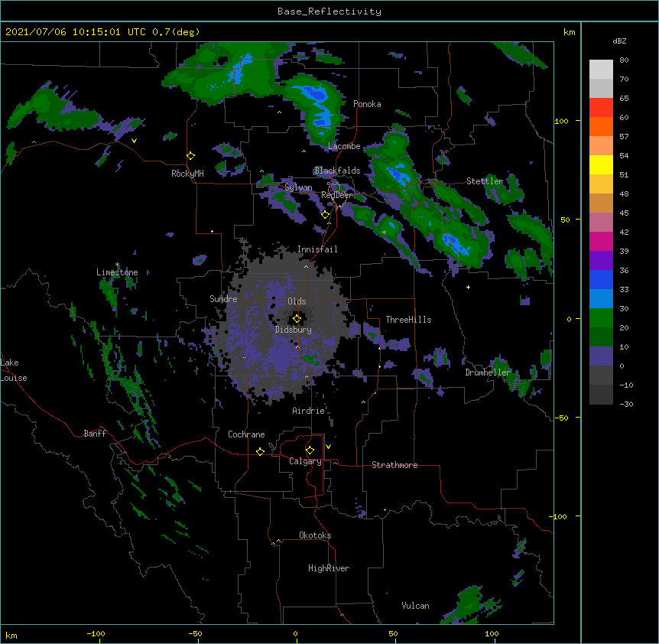Click the Base_Reflectivity title text
This screenshot has height=644, width=659.
329,11
